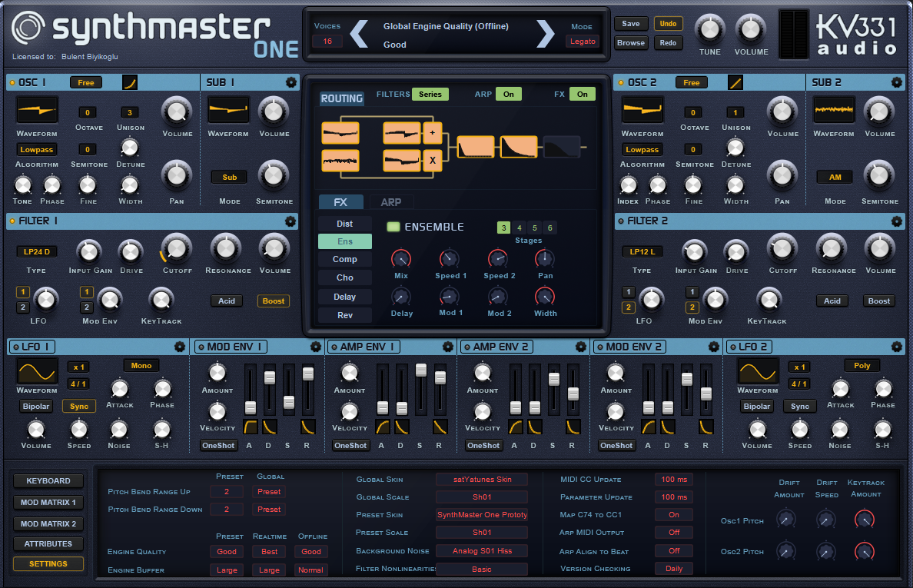This screenshot has height=588, width=913.
Task: Open the Lowpass algorithm selector on OSC 1
Action: pyautogui.click(x=36, y=149)
